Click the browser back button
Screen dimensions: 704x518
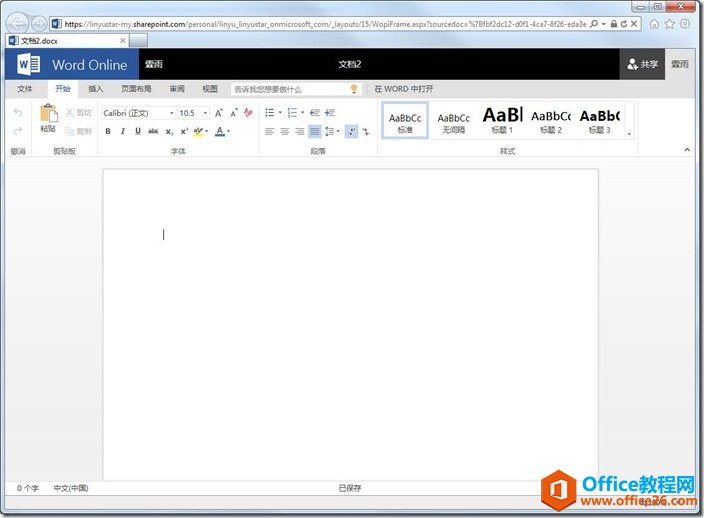(x=18, y=24)
